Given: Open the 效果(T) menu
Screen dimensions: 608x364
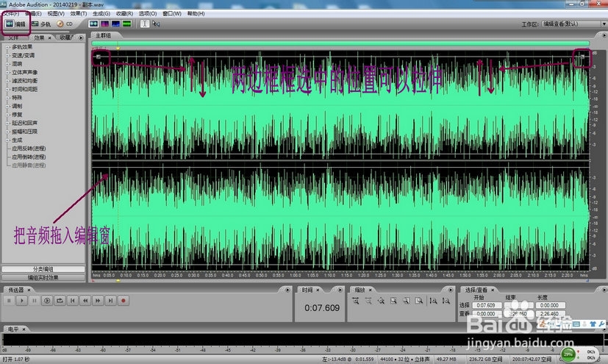Looking at the screenshot, I should coord(79,13).
